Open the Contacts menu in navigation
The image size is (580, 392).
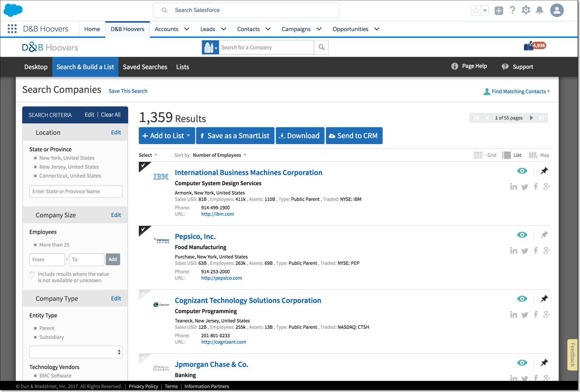pos(253,29)
